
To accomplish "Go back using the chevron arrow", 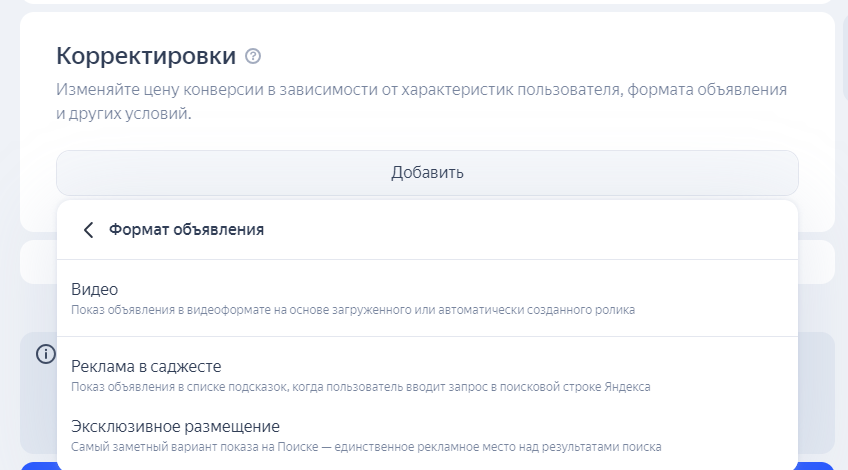I will (88, 230).
